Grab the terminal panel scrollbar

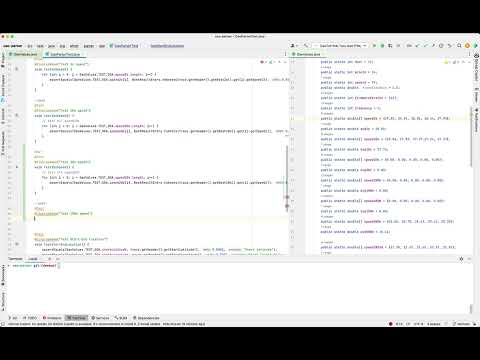(x=471, y=309)
